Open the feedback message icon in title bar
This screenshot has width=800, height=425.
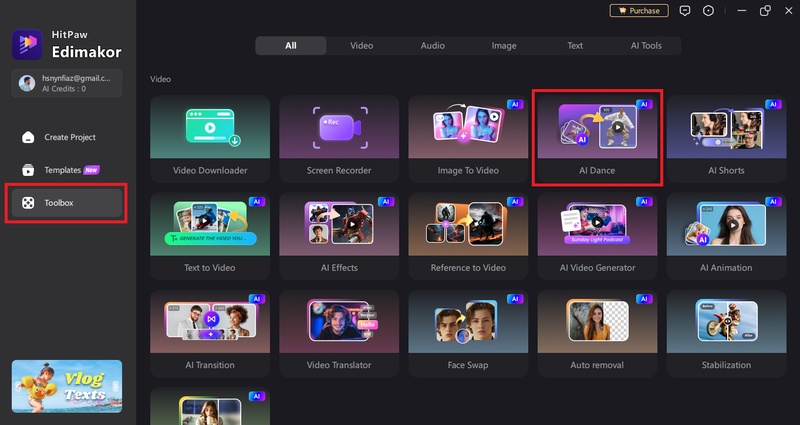[x=685, y=11]
